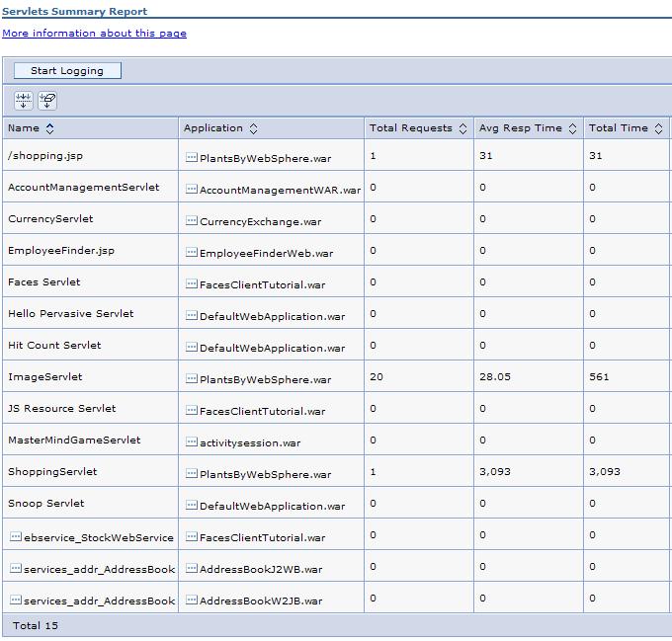672x641 pixels.
Task: Click icon beside EmployeeFinderWeb.war
Action: click(x=191, y=252)
